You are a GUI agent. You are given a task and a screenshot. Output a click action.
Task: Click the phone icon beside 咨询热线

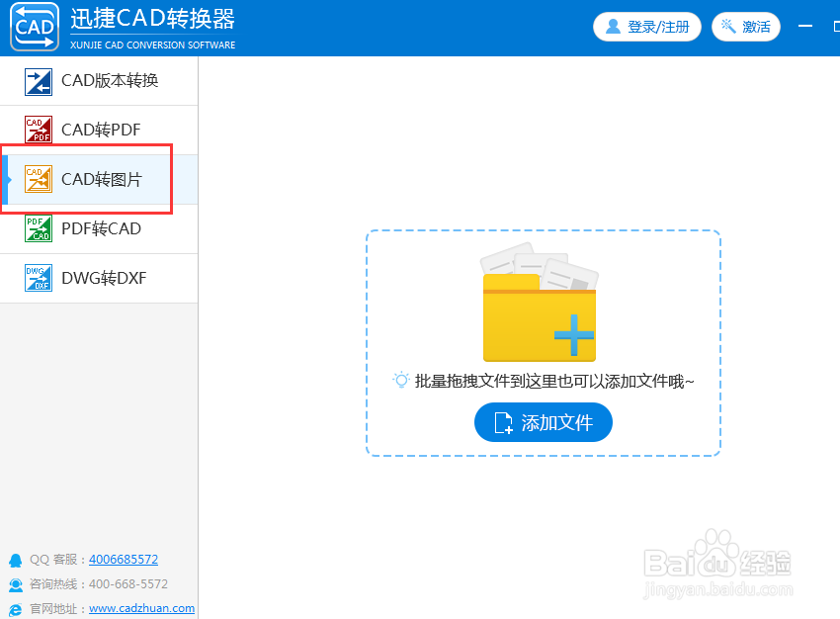tap(14, 584)
